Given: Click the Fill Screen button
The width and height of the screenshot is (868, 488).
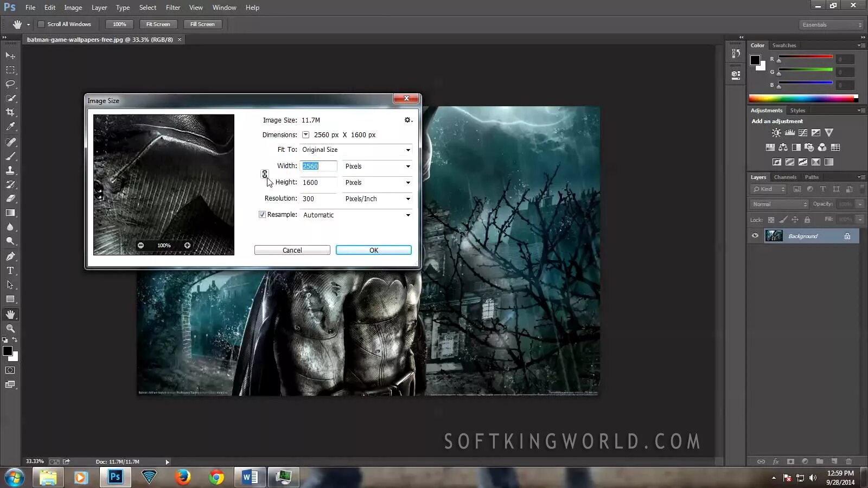Looking at the screenshot, I should (202, 24).
